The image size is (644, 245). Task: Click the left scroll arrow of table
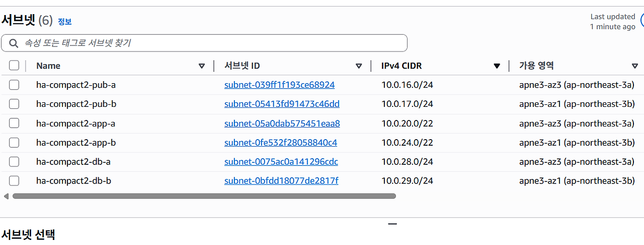point(6,196)
